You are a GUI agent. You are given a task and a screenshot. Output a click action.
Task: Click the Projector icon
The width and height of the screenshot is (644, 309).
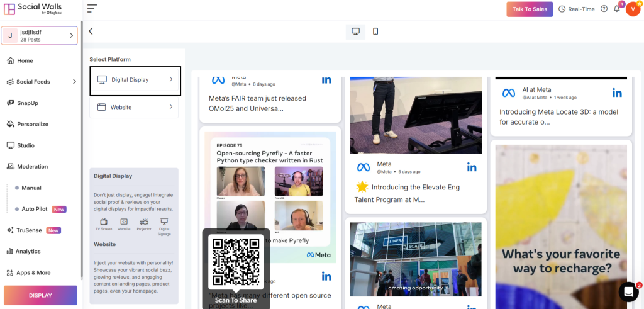click(144, 222)
